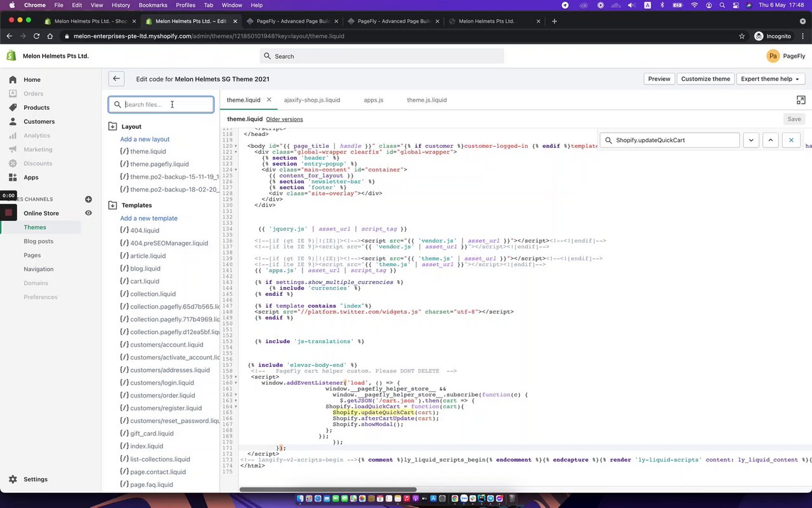
Task: Click the Incognito profile indicator
Action: 773,36
